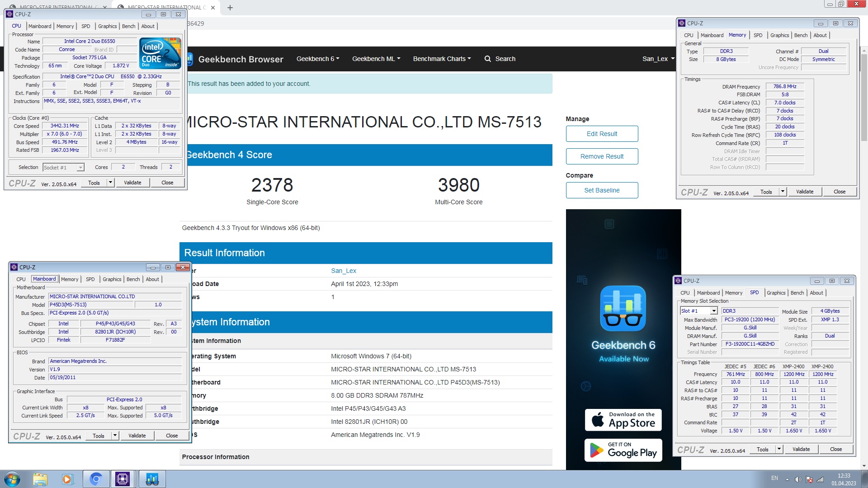Click the Edit Result button

coord(602,134)
